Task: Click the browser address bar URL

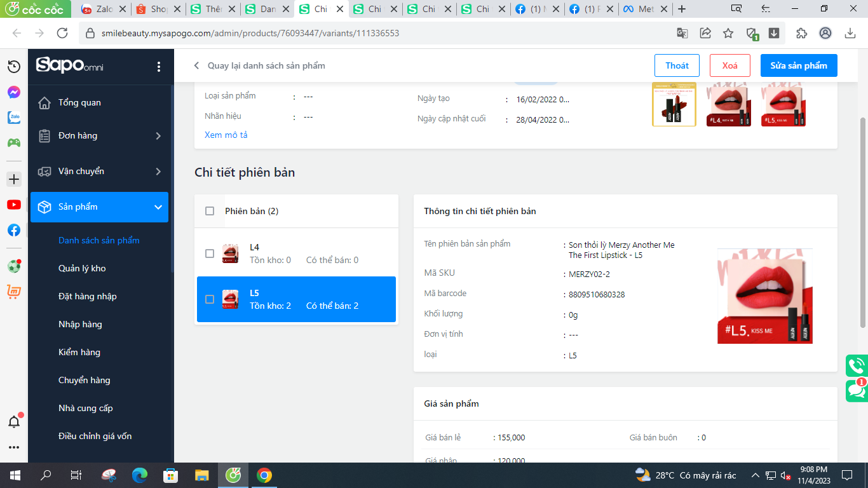Action: 250,33
